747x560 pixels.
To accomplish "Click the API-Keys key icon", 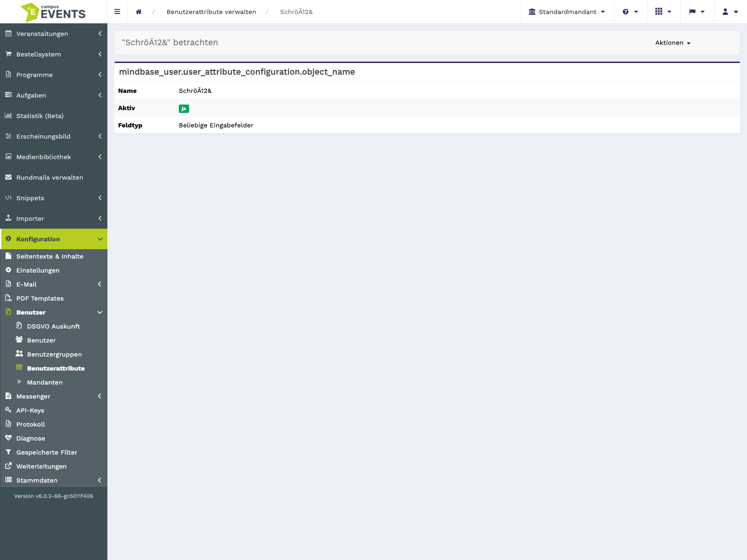I will [8, 410].
